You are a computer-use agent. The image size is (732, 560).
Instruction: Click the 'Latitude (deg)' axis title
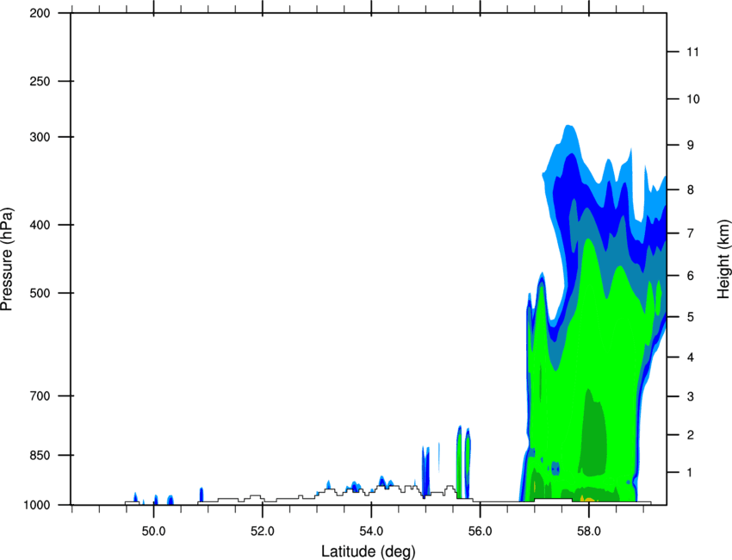click(x=368, y=551)
